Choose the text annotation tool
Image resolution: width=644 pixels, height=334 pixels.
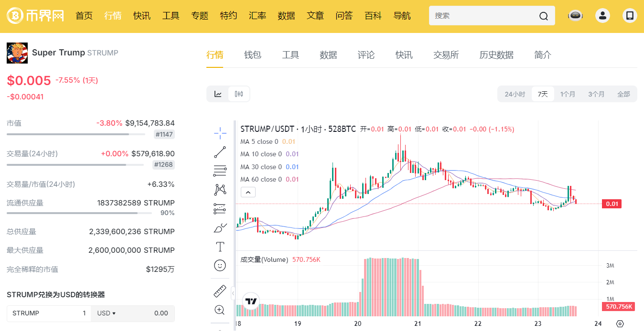click(220, 247)
